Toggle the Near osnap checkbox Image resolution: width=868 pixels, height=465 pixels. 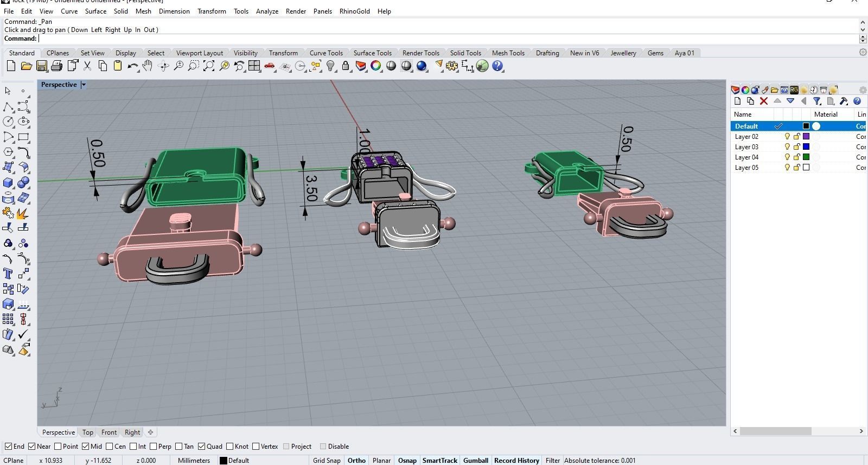click(x=32, y=447)
